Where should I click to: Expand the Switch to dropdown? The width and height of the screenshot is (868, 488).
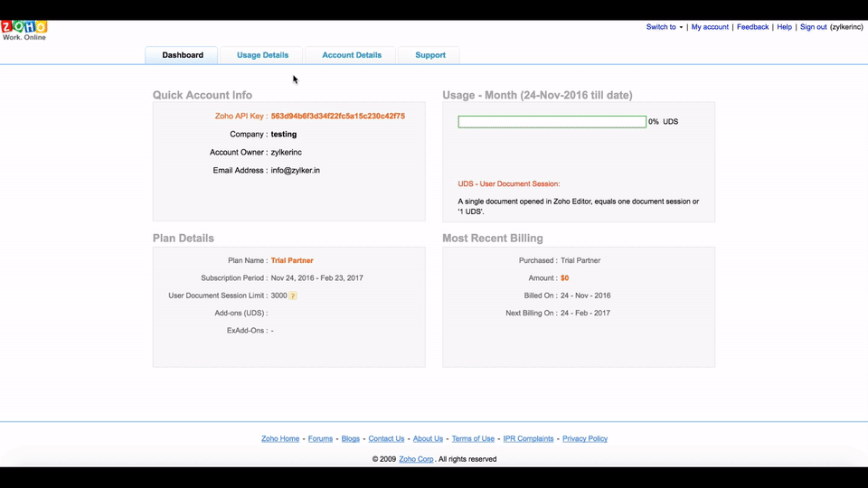664,27
